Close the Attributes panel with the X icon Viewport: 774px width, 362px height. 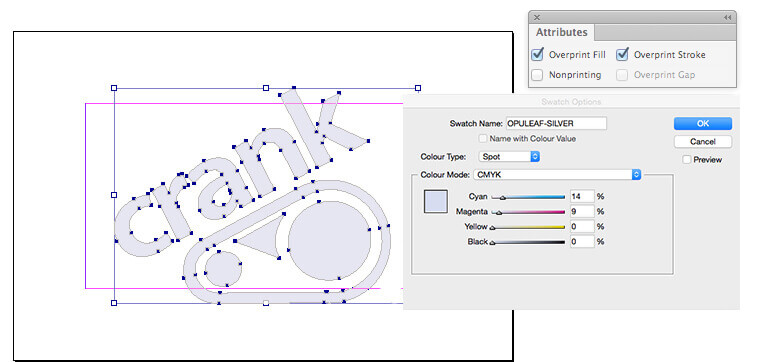point(537,17)
